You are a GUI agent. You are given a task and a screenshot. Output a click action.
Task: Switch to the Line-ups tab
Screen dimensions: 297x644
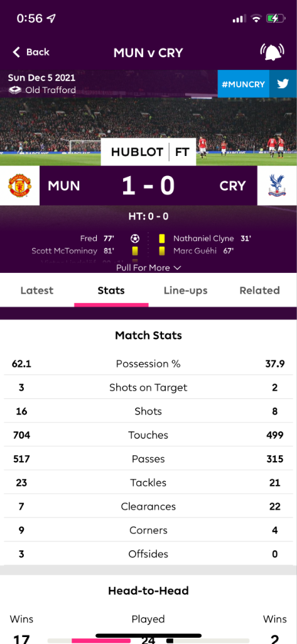click(185, 291)
